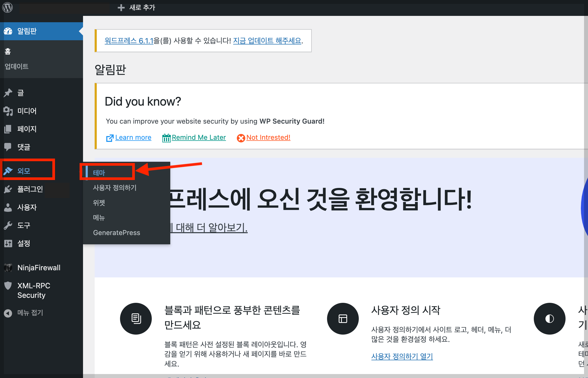Dismiss notice with Not Intrested!
Viewport: 588px width, 378px height.
tap(268, 138)
